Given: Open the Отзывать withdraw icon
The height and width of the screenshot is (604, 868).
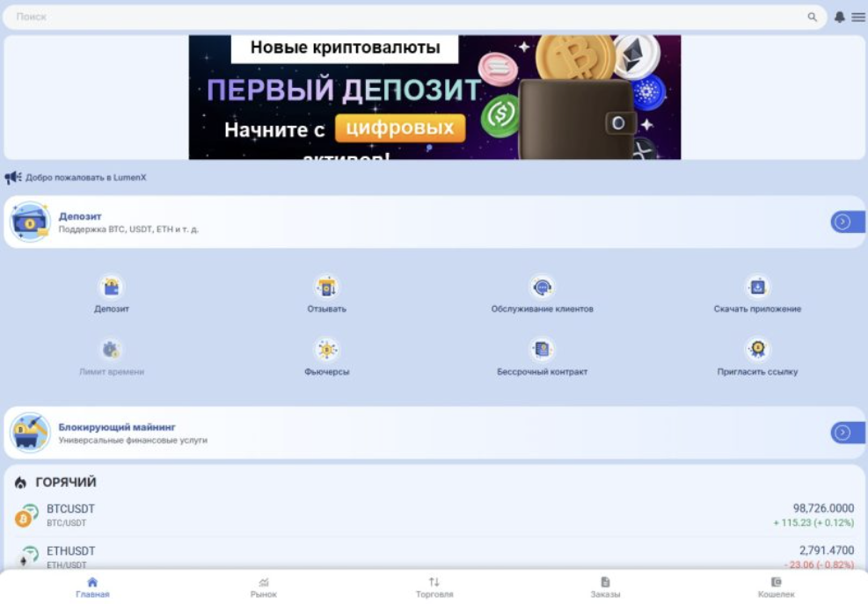Looking at the screenshot, I should click(x=326, y=287).
